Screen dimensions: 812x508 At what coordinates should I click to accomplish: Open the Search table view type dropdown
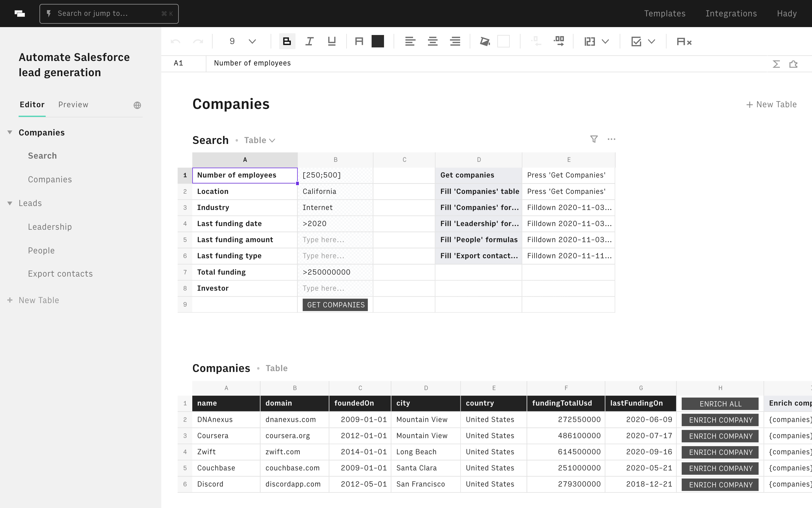pos(260,140)
